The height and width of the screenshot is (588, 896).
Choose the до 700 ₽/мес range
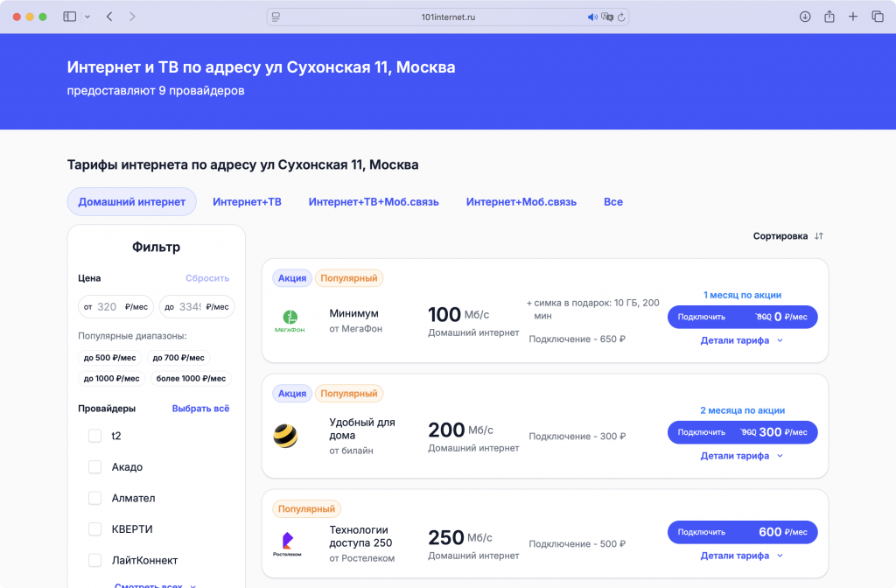tap(178, 358)
